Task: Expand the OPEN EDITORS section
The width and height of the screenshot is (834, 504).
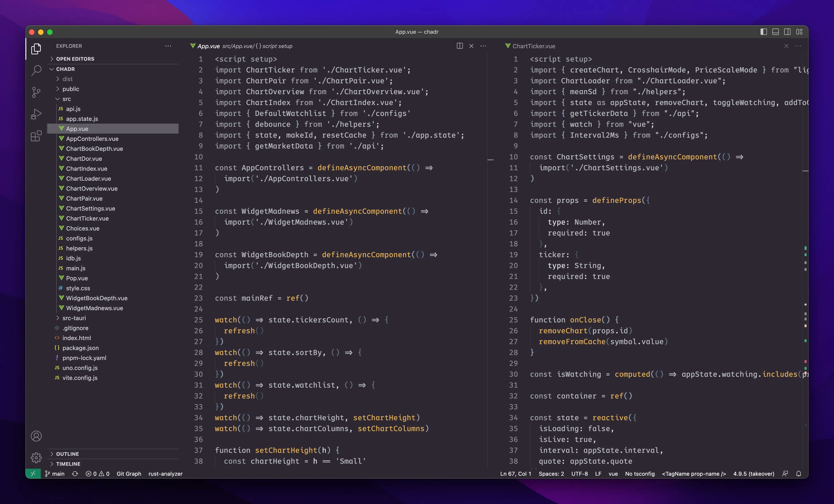Action: (75, 59)
